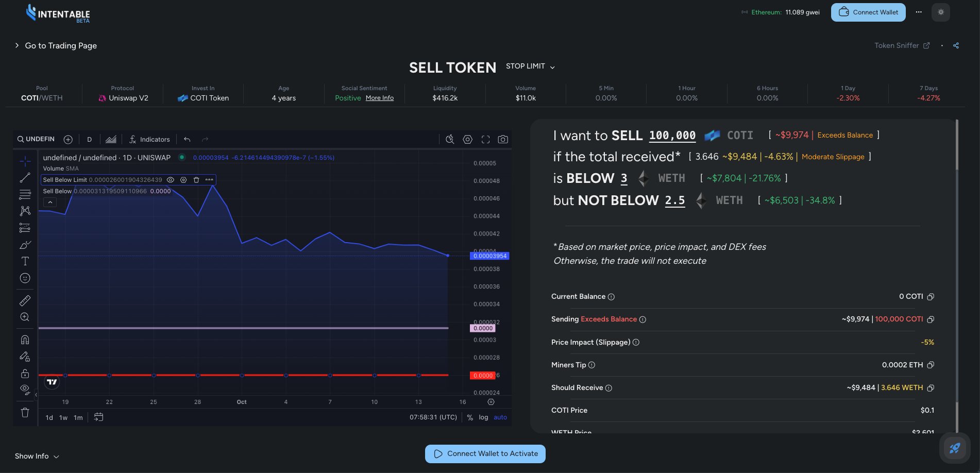Viewport: 980px width, 473px height.
Task: Toggle magnet mode for drawings
Action: point(25,340)
